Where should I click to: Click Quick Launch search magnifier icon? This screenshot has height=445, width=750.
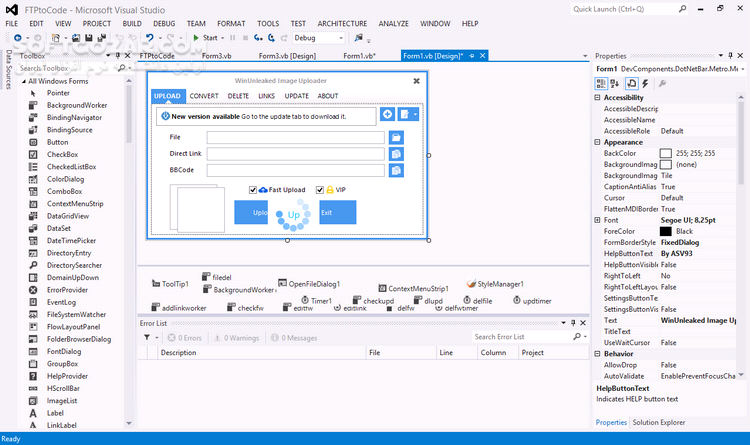pyautogui.click(x=682, y=9)
